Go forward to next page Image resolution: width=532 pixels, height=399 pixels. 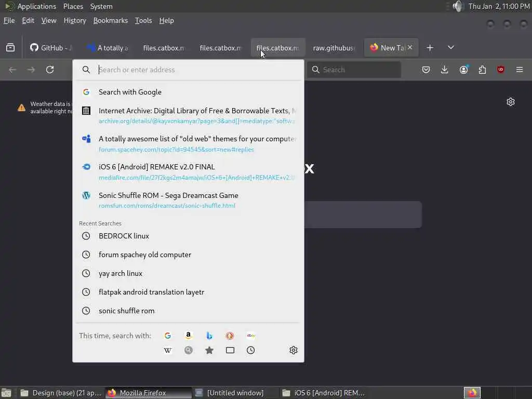31,70
